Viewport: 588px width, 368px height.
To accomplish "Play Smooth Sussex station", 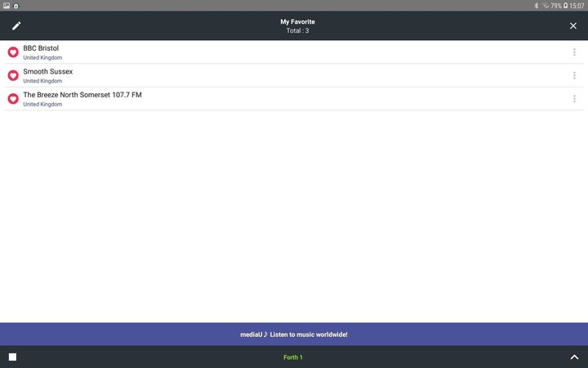I will click(x=294, y=75).
